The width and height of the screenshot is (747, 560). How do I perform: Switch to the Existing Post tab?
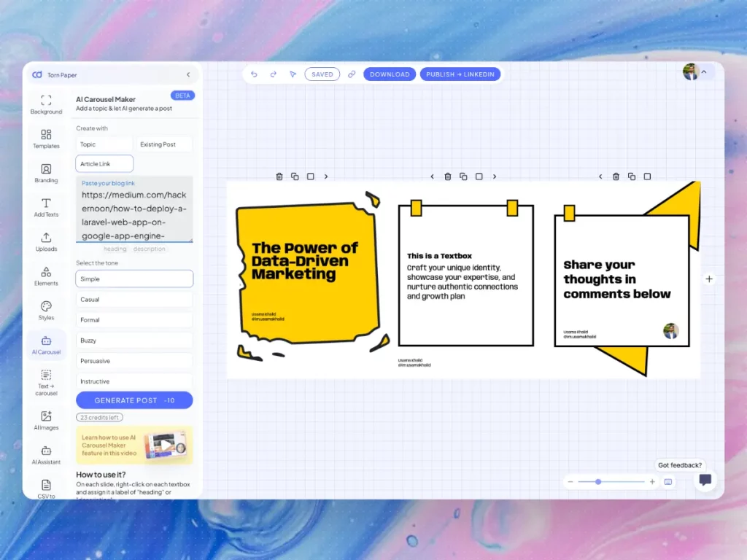pos(163,144)
